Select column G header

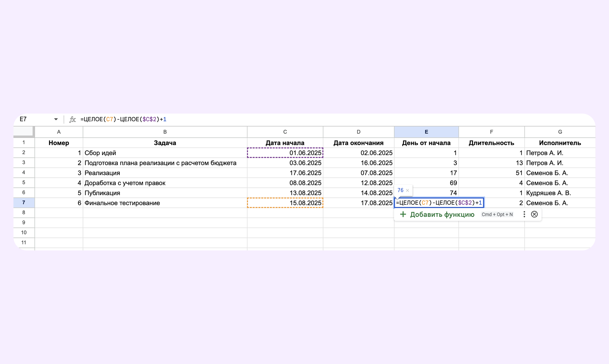click(x=560, y=132)
